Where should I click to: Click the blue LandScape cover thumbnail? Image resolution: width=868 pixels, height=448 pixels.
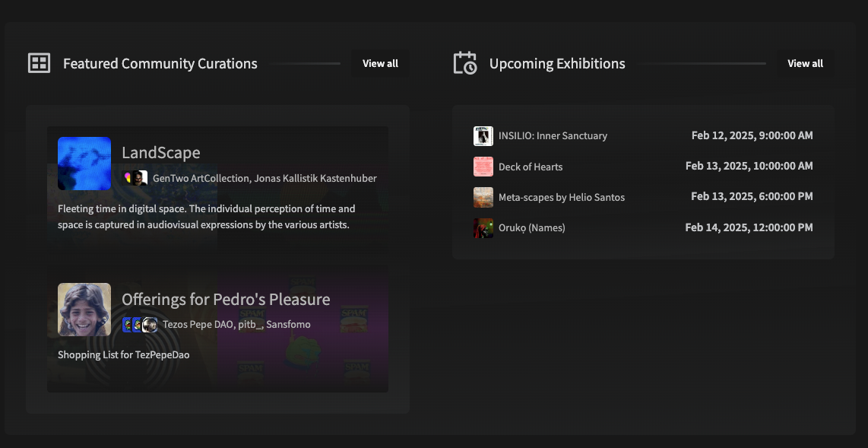pyautogui.click(x=84, y=164)
